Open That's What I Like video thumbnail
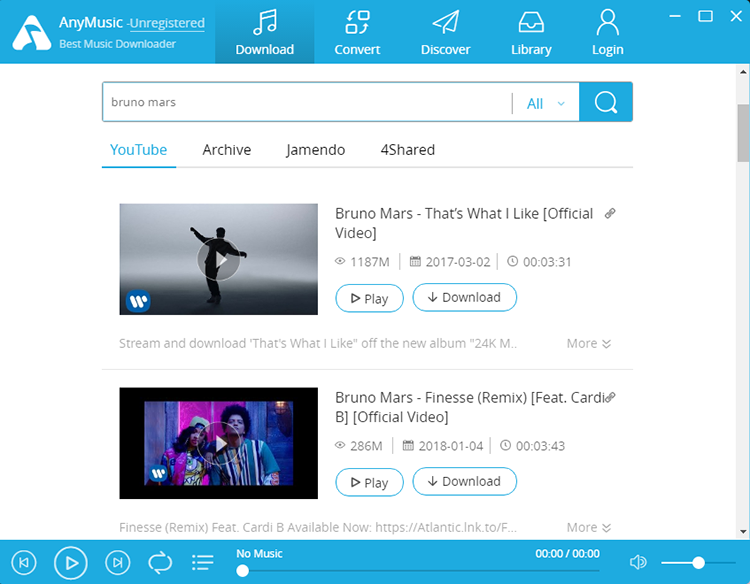Screen dimensions: 750x584 point(219,259)
